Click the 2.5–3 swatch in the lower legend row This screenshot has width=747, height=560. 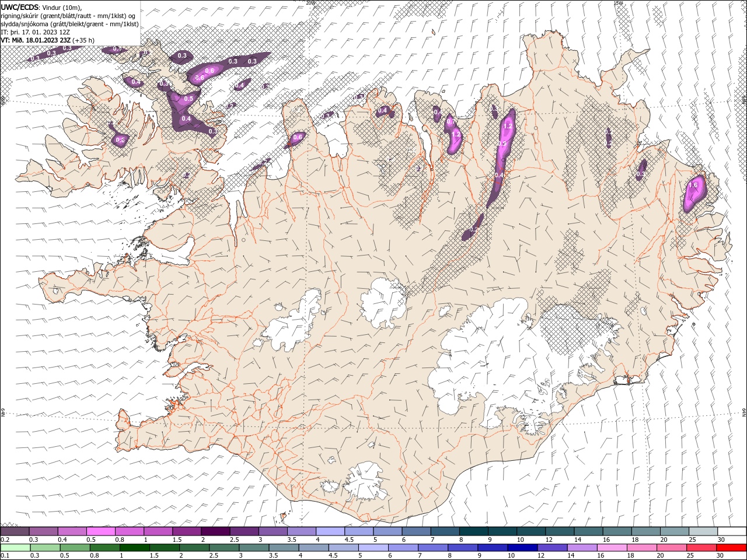click(224, 548)
